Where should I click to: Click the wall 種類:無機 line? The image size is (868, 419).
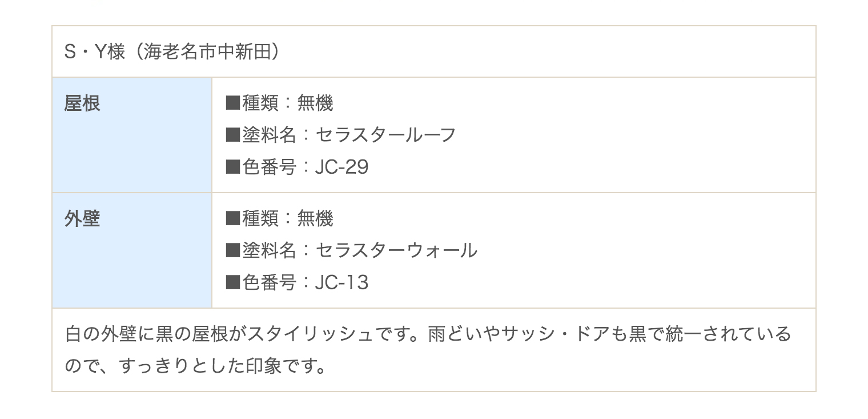click(x=279, y=219)
